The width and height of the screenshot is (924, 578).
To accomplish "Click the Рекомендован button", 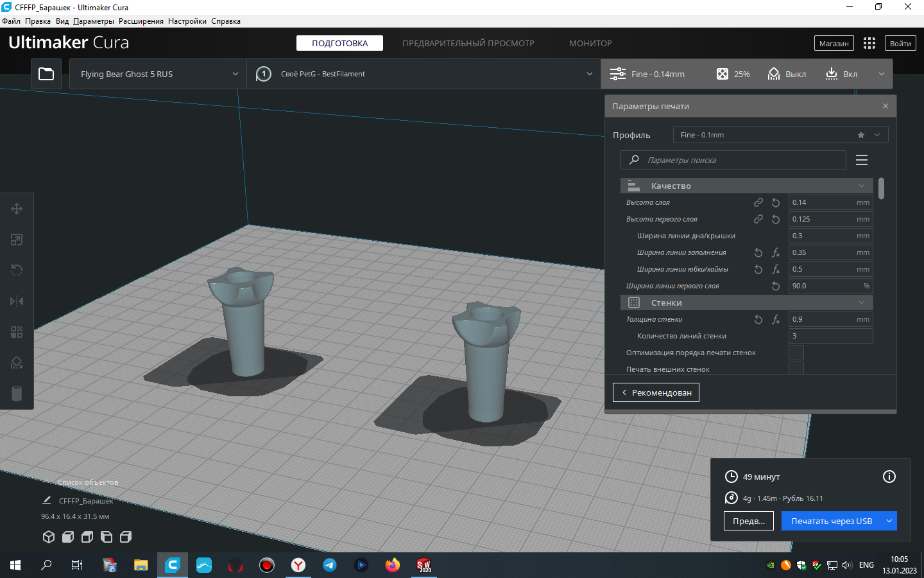I will 656,392.
